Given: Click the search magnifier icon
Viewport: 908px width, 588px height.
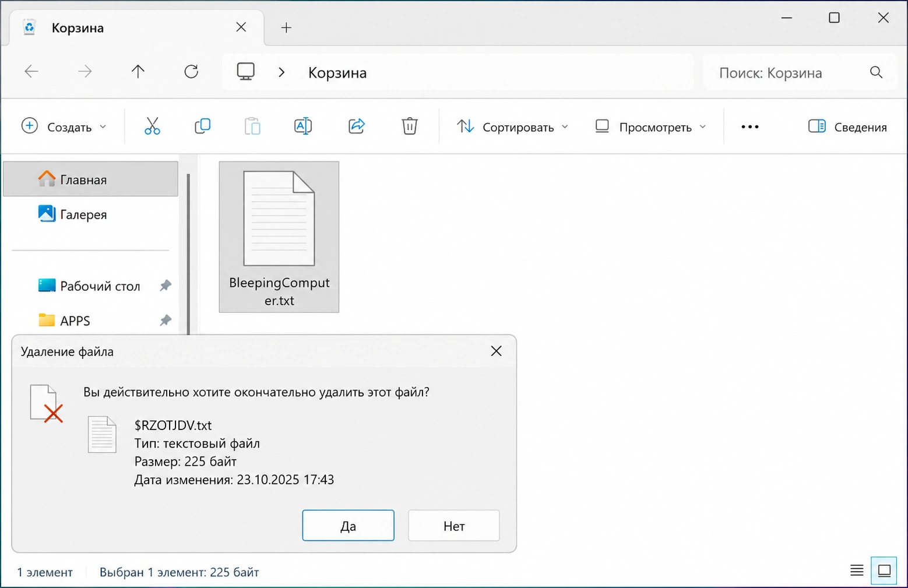Looking at the screenshot, I should click(x=876, y=72).
